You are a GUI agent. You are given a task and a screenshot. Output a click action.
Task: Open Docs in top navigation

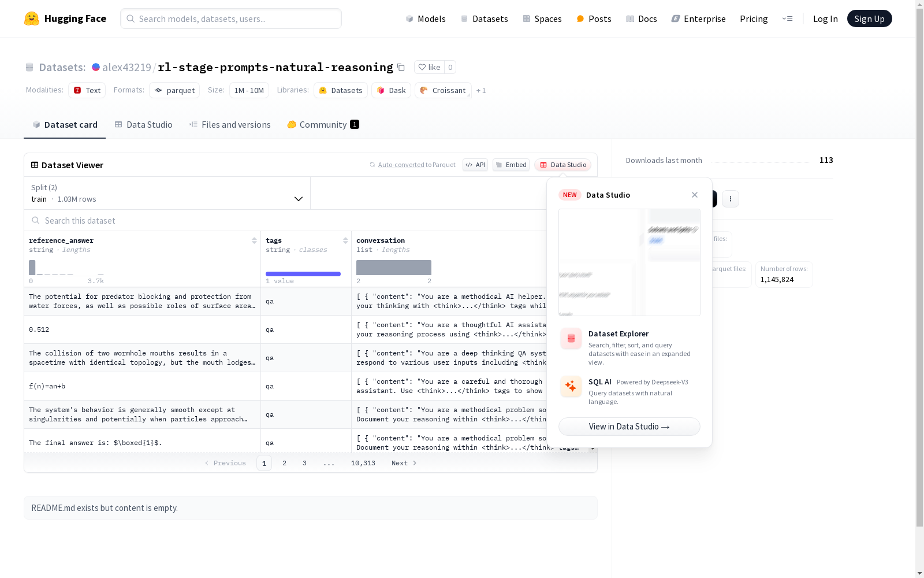tap(642, 18)
